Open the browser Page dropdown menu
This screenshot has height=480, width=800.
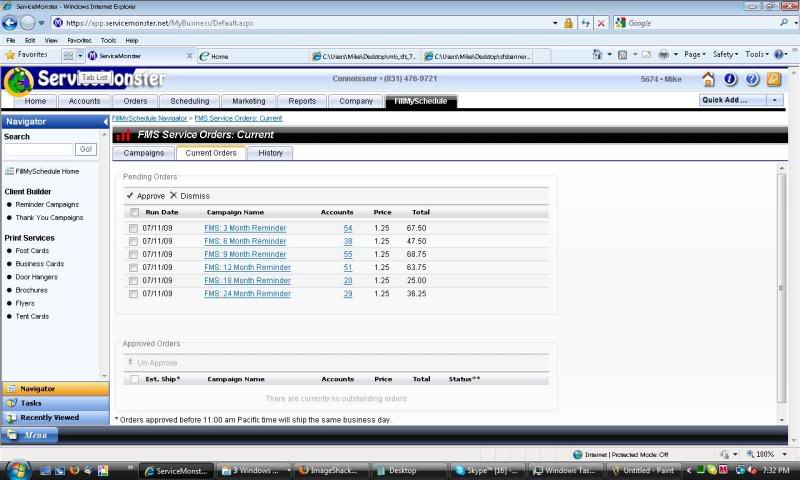coord(697,55)
